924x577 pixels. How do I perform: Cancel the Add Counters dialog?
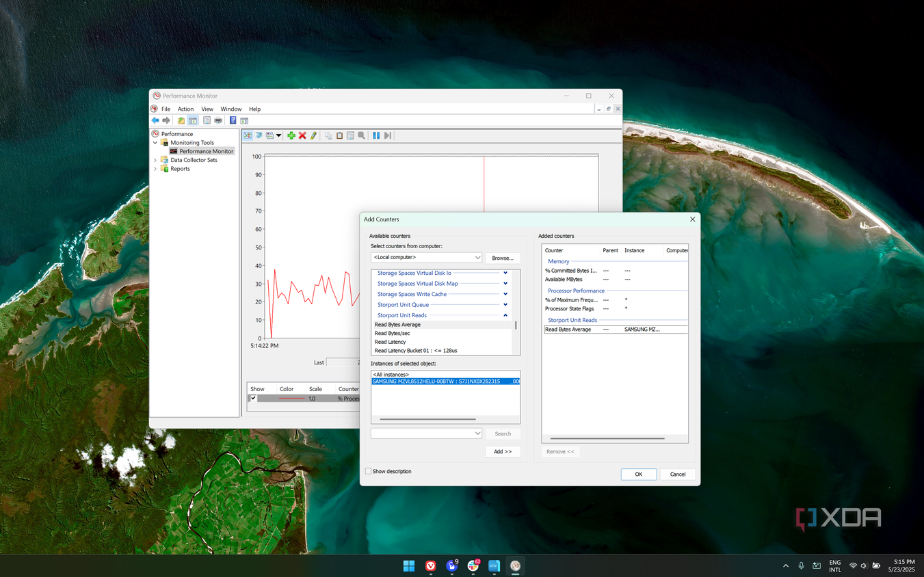(x=678, y=474)
